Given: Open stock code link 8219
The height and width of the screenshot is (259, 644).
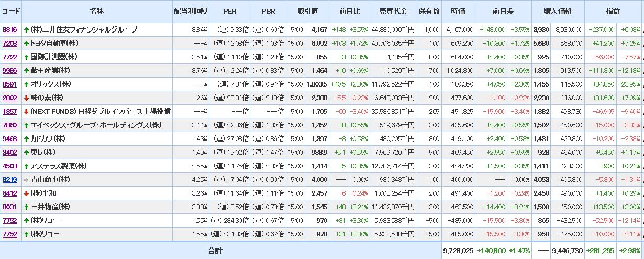Looking at the screenshot, I should point(9,180).
